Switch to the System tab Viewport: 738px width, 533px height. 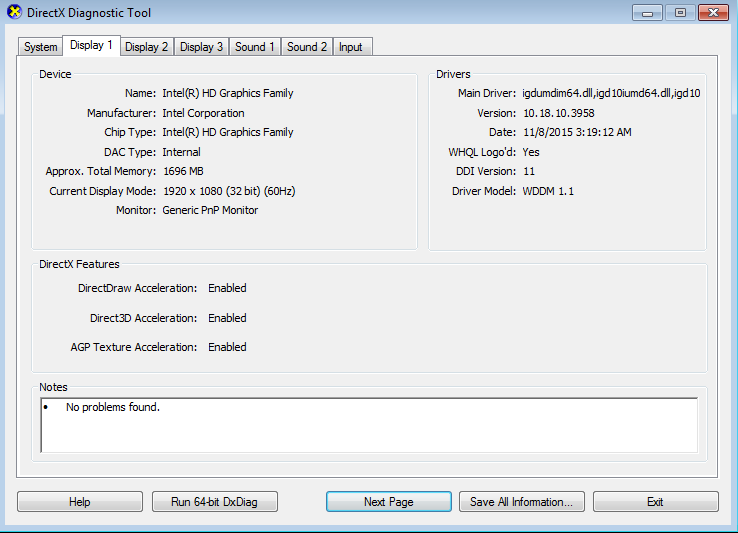click(41, 47)
